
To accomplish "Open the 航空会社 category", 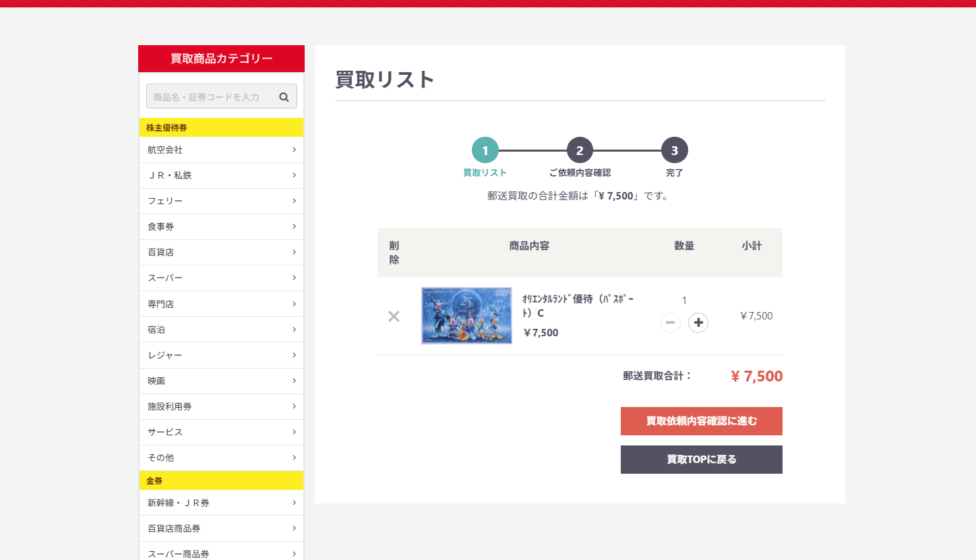I will [222, 150].
